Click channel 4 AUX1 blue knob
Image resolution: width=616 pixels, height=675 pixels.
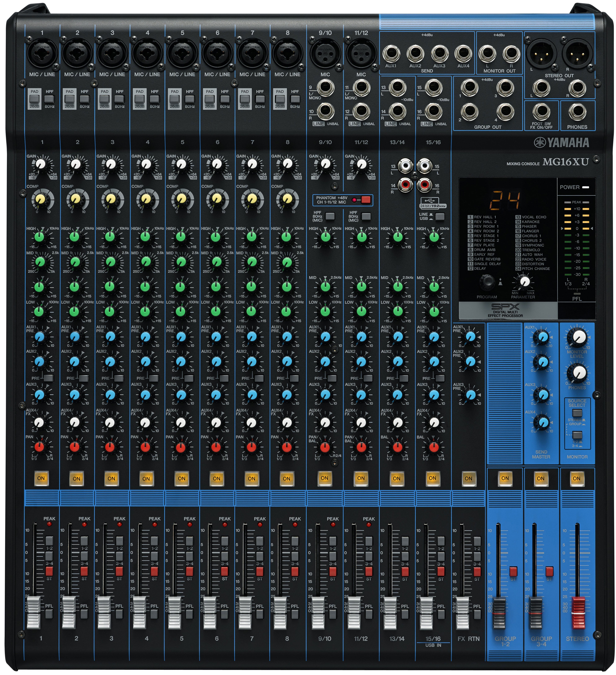[145, 337]
